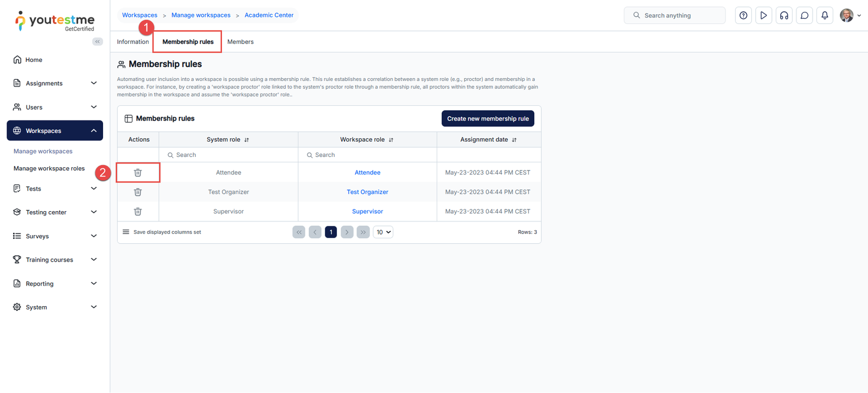
Task: Switch to the Members tab
Action: point(240,42)
